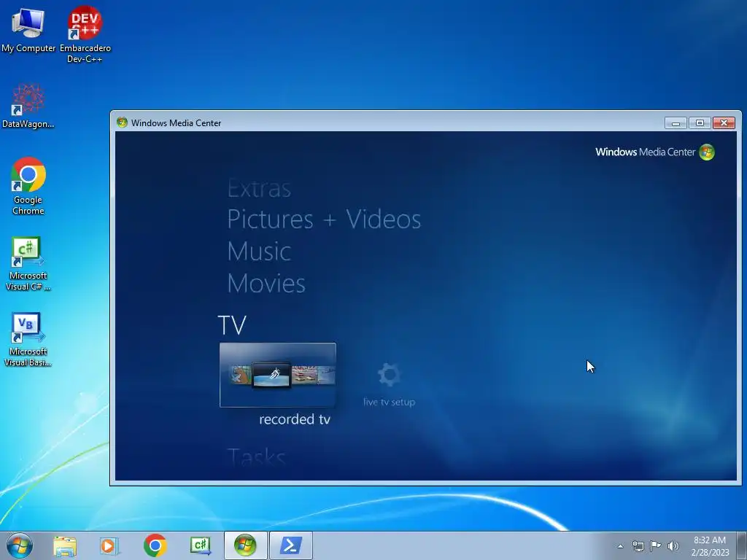
Task: Open DataWagon desktop shortcut
Action: pos(28,106)
